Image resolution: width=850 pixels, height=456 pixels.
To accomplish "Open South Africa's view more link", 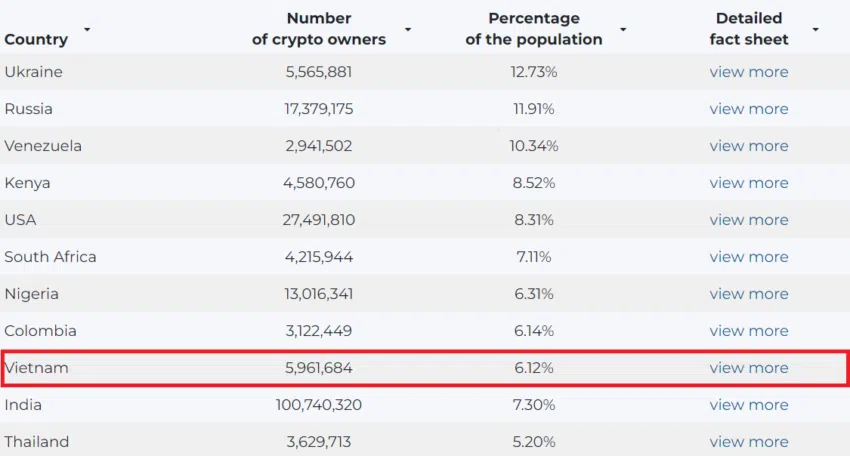I will pyautogui.click(x=749, y=256).
